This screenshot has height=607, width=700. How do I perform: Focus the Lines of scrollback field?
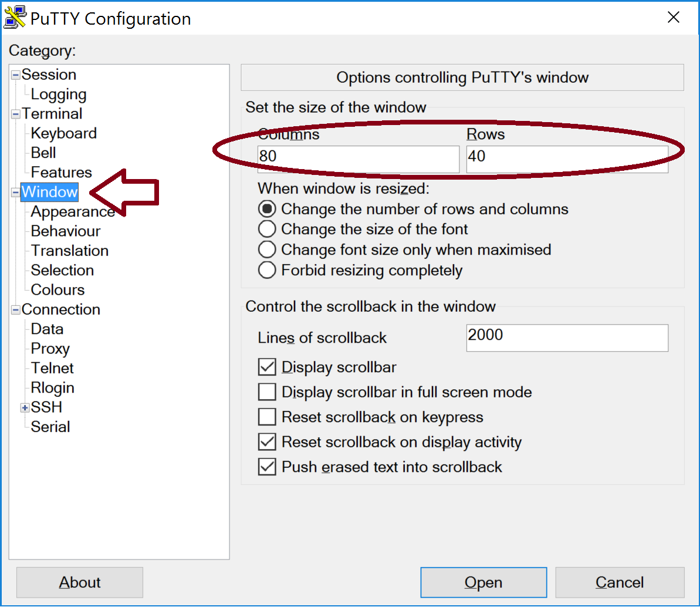[x=567, y=338]
